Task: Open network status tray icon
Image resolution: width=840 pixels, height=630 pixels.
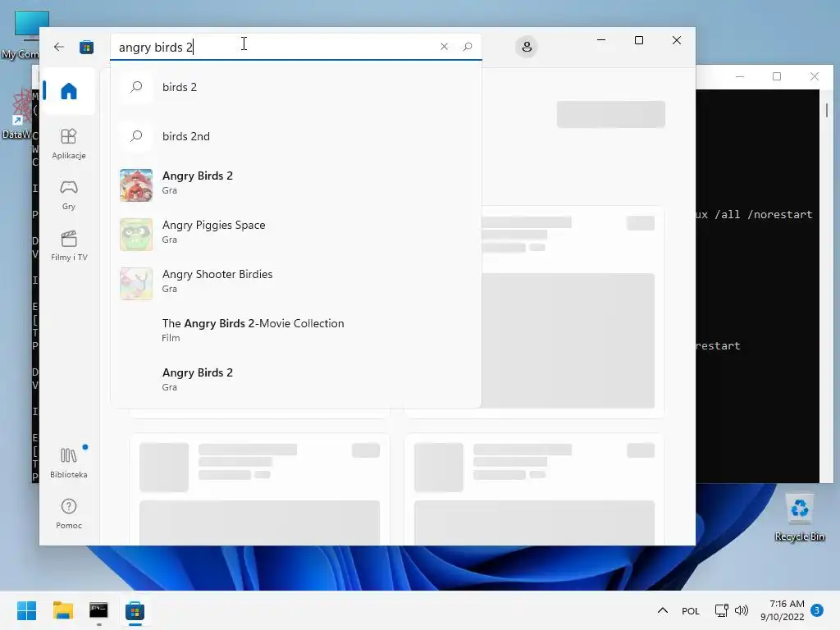Action: click(x=722, y=610)
